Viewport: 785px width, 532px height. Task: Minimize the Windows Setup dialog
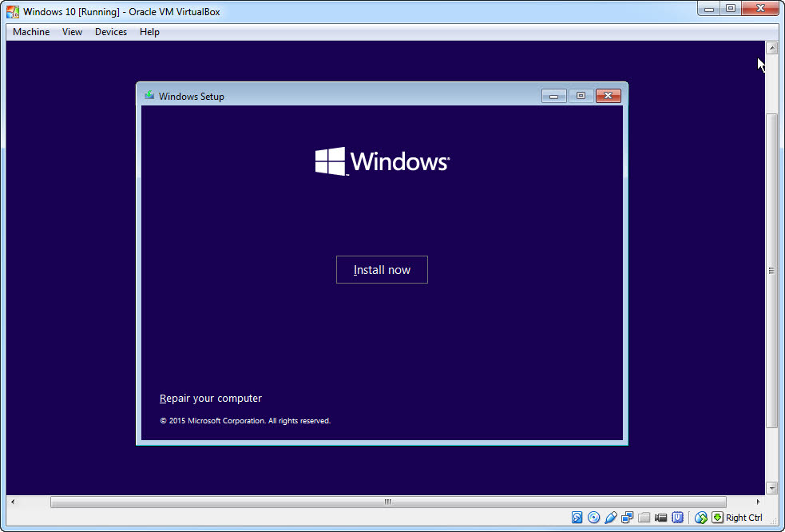(x=553, y=96)
